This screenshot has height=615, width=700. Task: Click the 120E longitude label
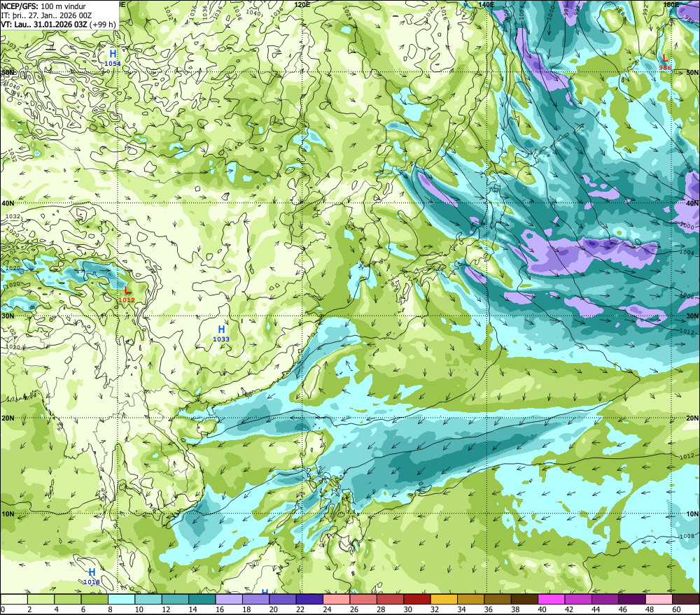click(x=302, y=4)
